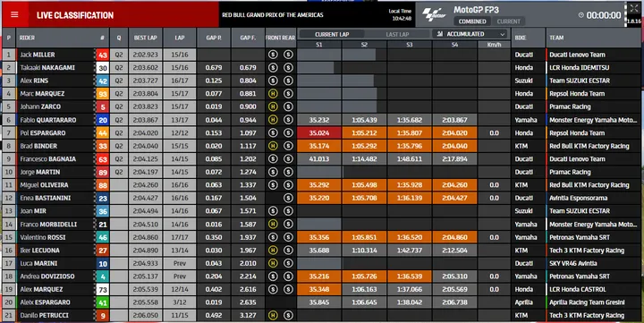This screenshot has width=644, height=323.
Task: Sort by GAP F. column header
Action: click(248, 38)
